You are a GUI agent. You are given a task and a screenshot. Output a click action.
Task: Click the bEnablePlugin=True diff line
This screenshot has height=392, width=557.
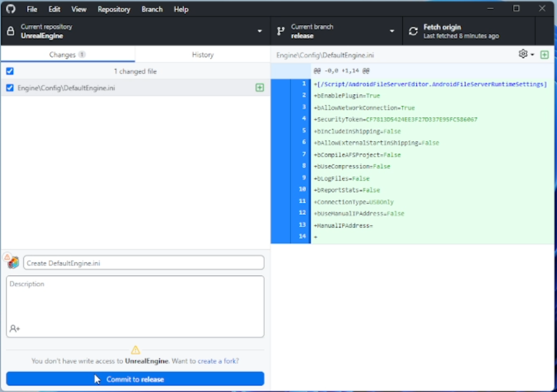(432, 96)
